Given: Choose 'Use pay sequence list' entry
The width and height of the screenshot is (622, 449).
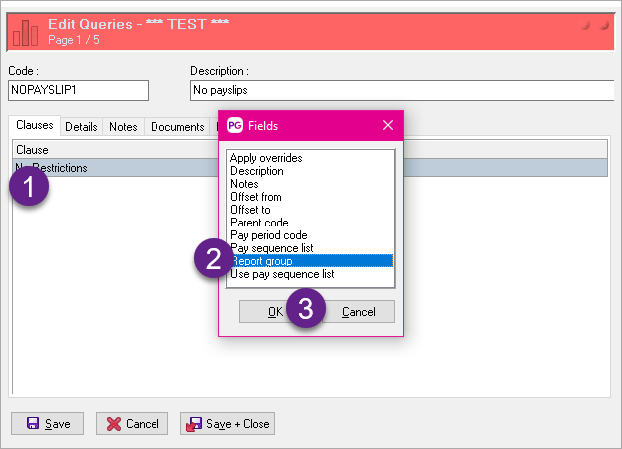Looking at the screenshot, I should pyautogui.click(x=281, y=274).
